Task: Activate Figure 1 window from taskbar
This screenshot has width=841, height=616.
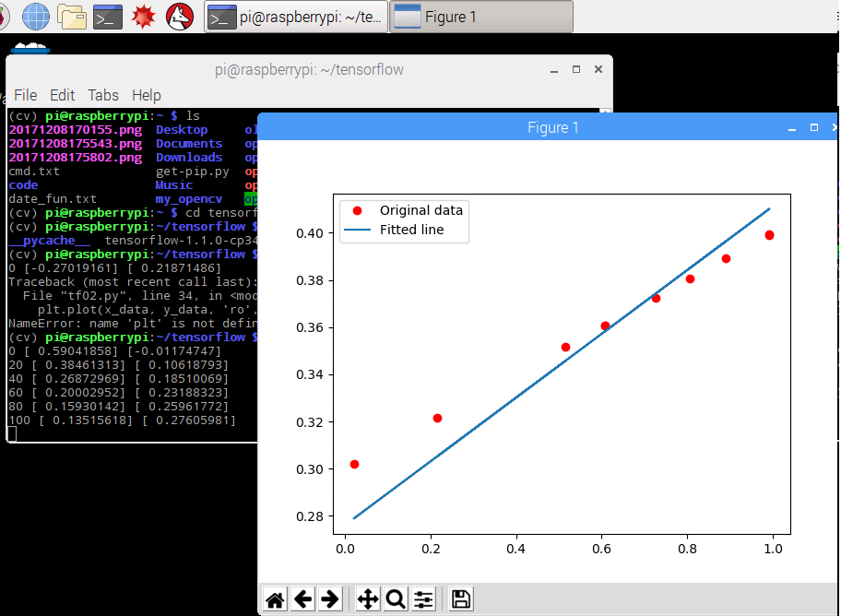Action: click(x=480, y=17)
